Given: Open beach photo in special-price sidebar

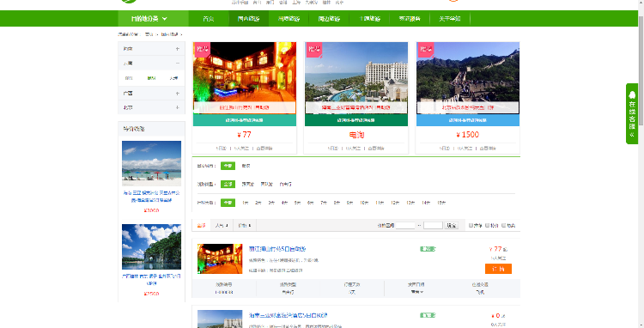Looking at the screenshot, I should tap(151, 163).
